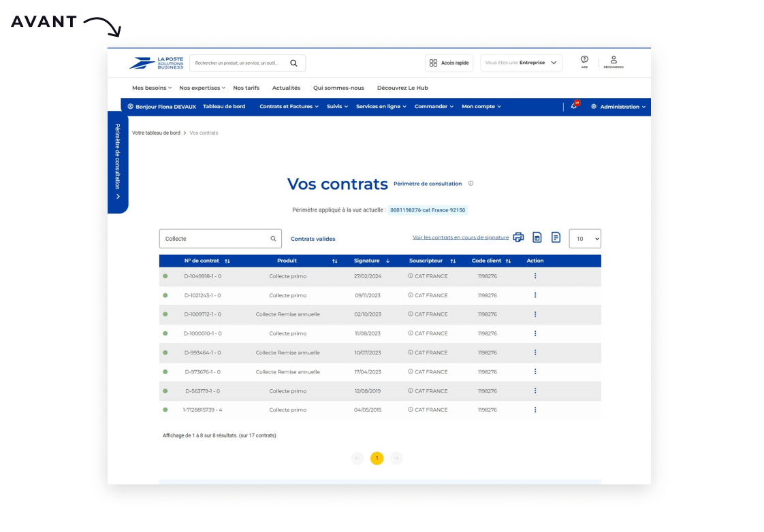
Task: Click signature date 27/02/2024
Action: click(368, 276)
